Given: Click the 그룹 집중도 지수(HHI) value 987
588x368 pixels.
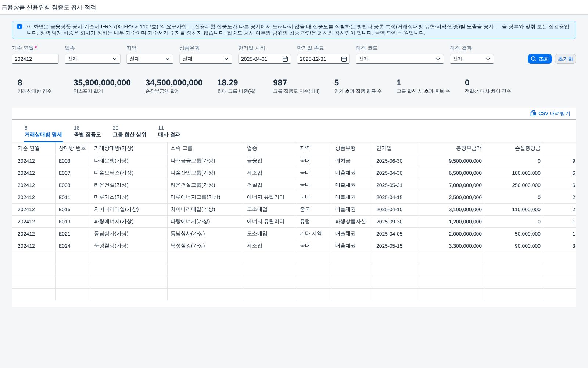Looking at the screenshot, I should click(280, 83).
